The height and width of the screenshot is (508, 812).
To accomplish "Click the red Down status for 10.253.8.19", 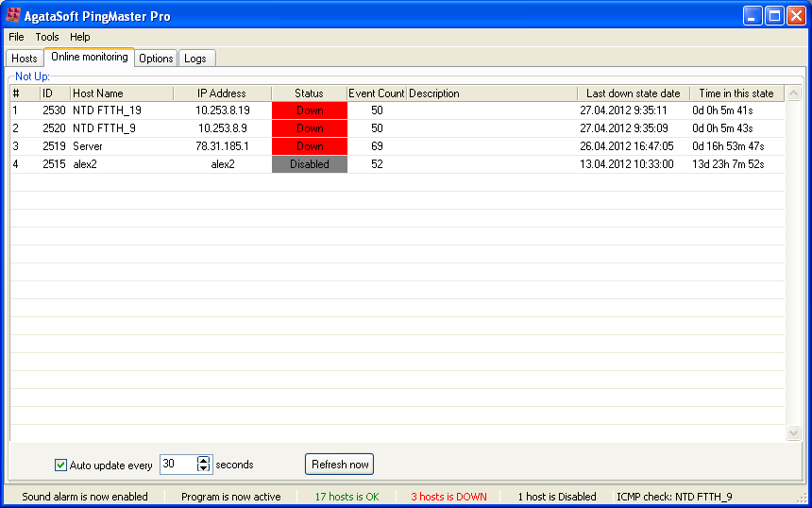I will click(310, 110).
